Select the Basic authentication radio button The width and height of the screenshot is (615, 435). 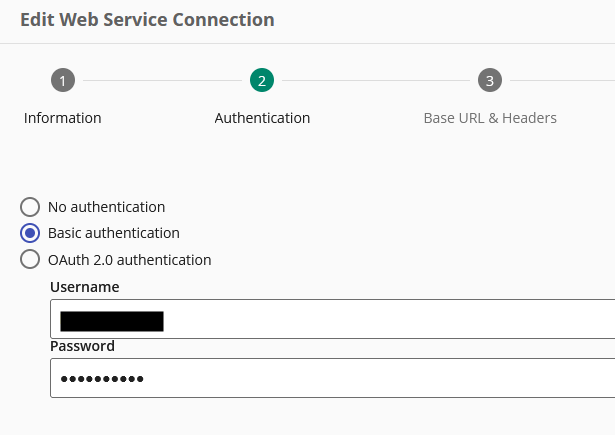(x=30, y=233)
